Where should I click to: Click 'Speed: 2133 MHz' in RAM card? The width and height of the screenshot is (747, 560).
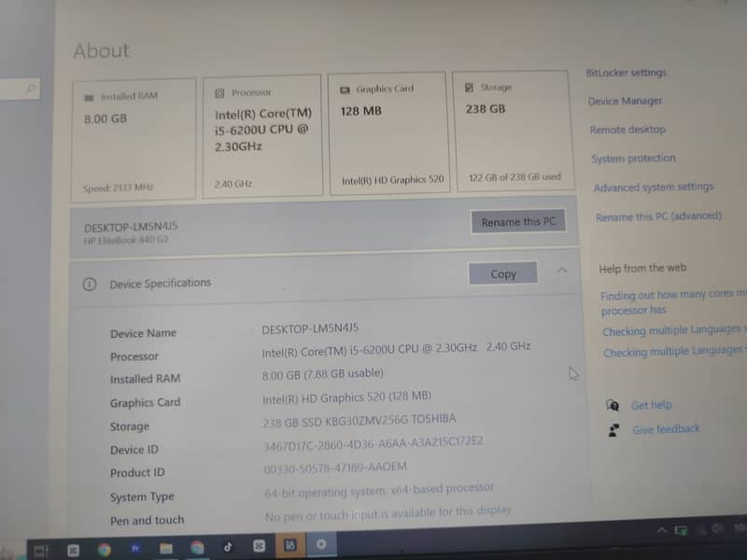(119, 188)
